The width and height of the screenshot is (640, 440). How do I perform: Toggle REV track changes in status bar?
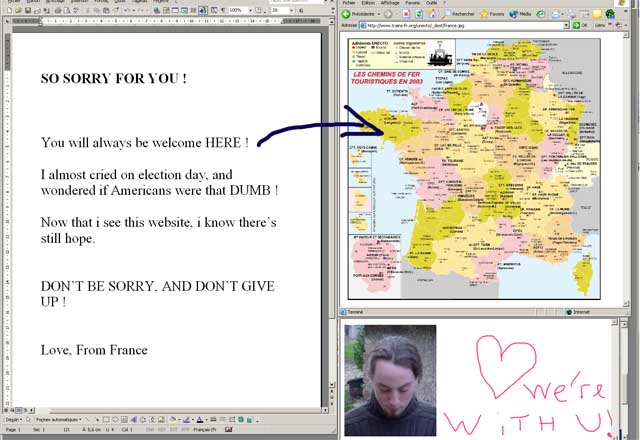[x=161, y=429]
